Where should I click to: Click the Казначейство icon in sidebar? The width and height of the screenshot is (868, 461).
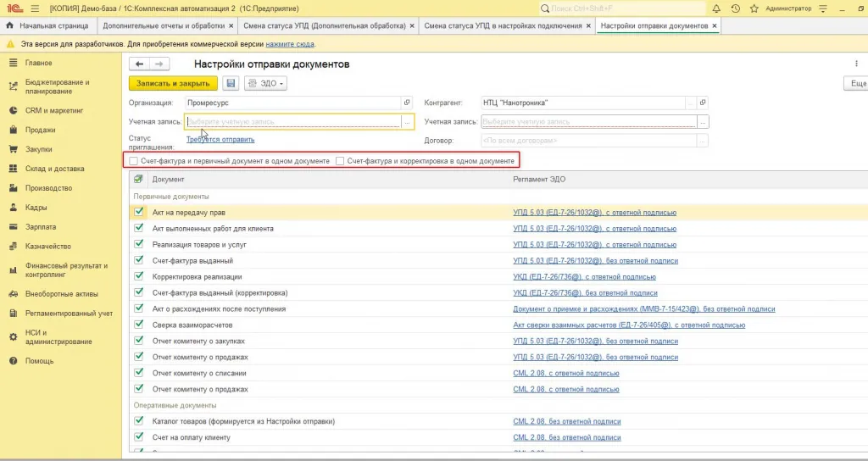pos(13,246)
